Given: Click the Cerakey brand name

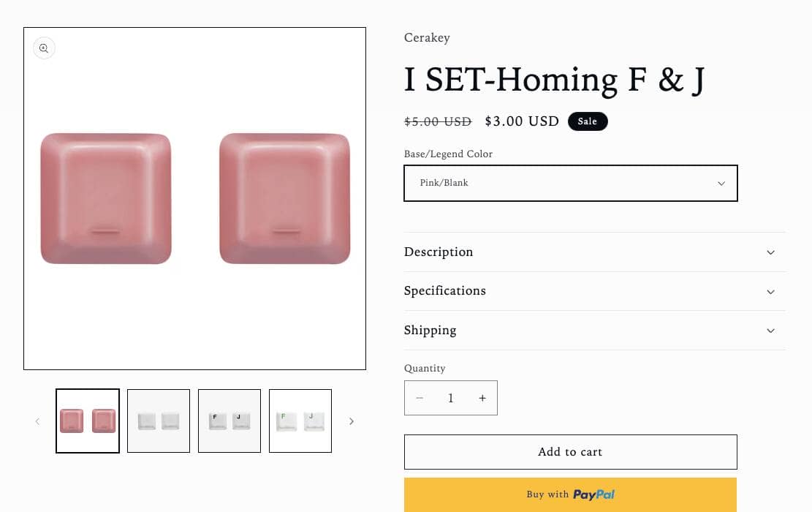Looking at the screenshot, I should click(427, 38).
